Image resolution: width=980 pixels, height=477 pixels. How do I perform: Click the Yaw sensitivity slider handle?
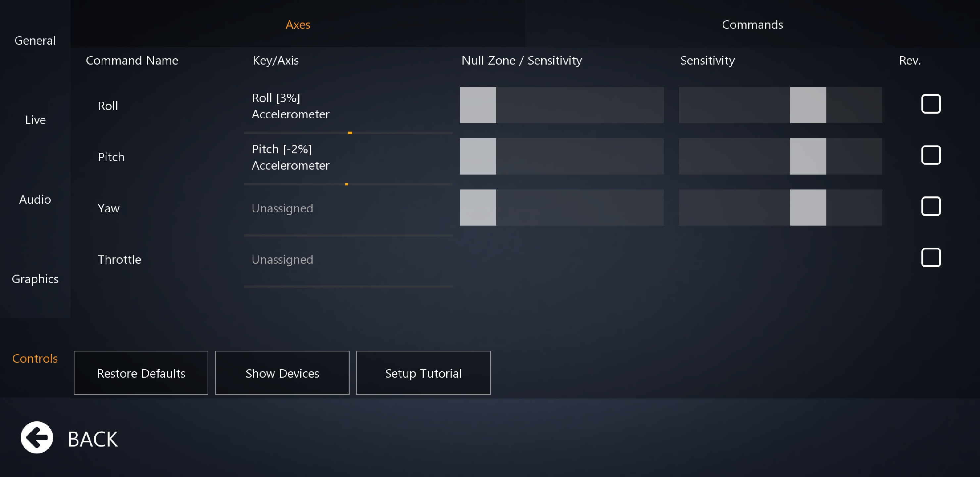pos(808,207)
